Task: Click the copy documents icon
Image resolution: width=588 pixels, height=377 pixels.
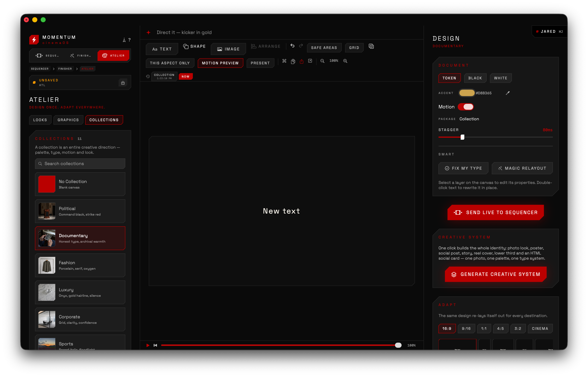Action: pos(293,61)
